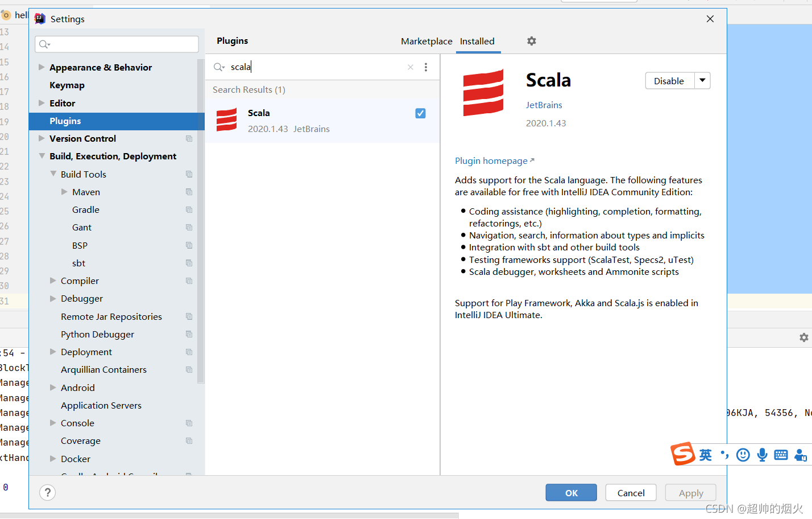Image resolution: width=812 pixels, height=519 pixels.
Task: Collapse Build, Execution, Deployment node
Action: [x=42, y=156]
